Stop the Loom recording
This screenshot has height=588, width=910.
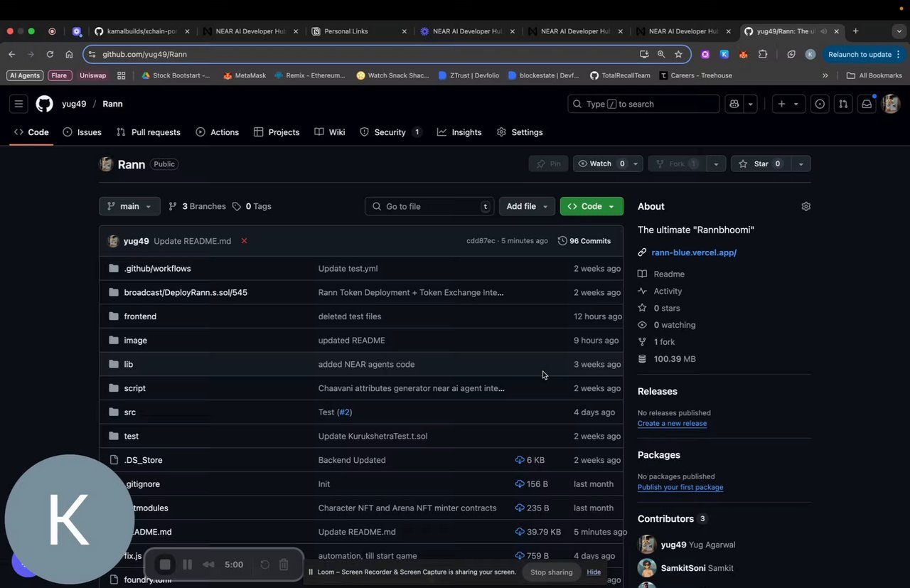(x=165, y=565)
